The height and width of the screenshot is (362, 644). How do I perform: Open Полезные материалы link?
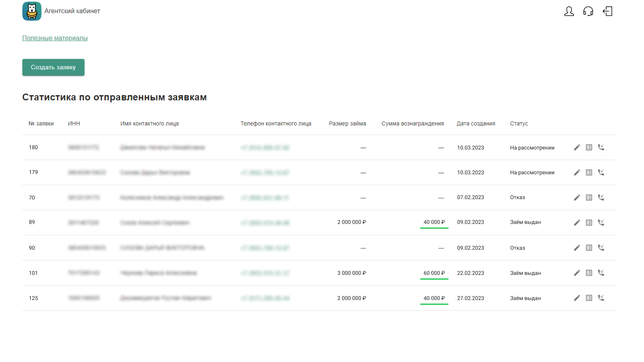click(55, 38)
